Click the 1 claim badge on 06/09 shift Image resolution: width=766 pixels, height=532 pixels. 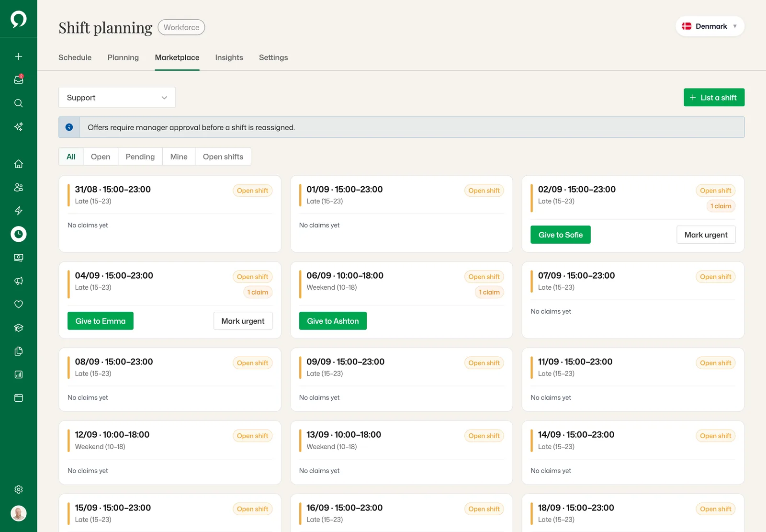point(489,292)
